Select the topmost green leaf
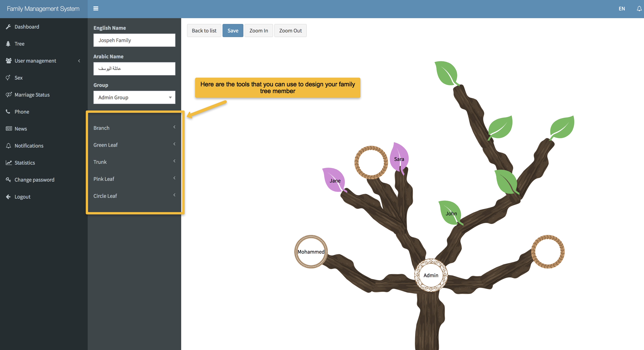Viewport: 644px width, 350px height. coord(447,74)
